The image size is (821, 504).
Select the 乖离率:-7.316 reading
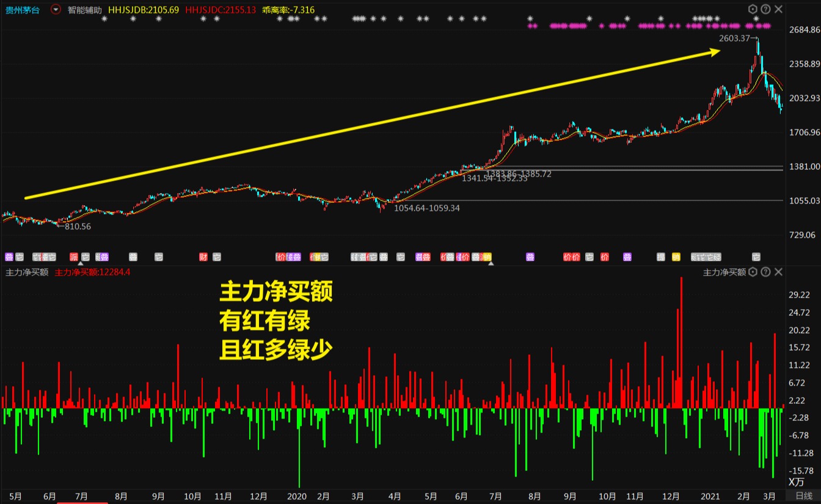pos(288,10)
